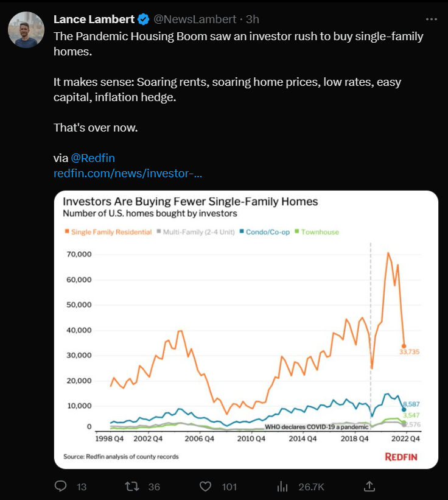Click the 33,735 endpoint on orange line

click(x=404, y=346)
